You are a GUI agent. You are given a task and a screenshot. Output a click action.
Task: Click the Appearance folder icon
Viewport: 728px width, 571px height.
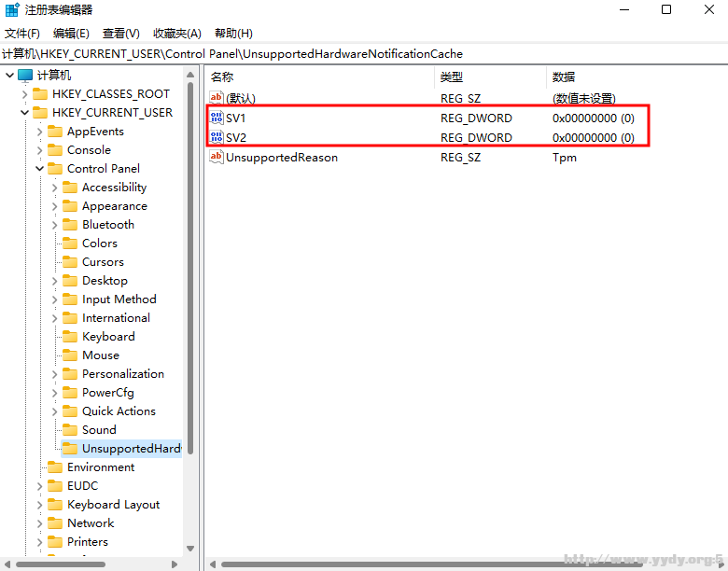pos(70,206)
